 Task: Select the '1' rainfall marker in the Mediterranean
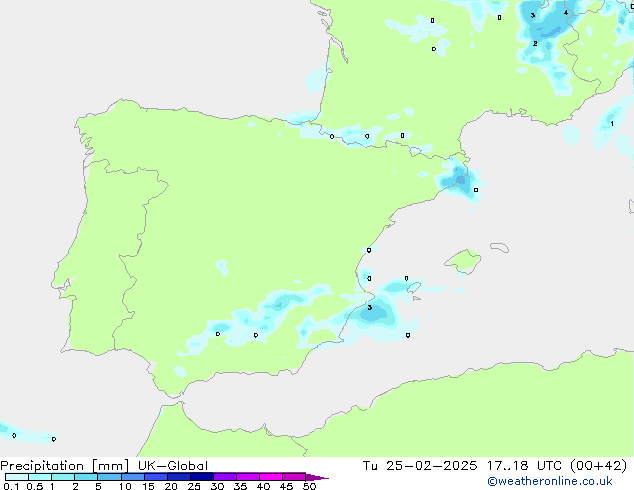pos(612,123)
